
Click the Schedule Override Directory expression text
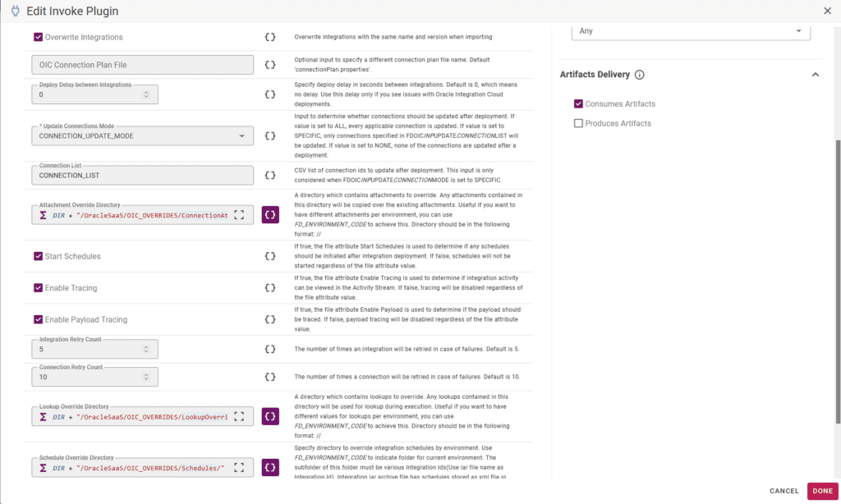coord(138,468)
